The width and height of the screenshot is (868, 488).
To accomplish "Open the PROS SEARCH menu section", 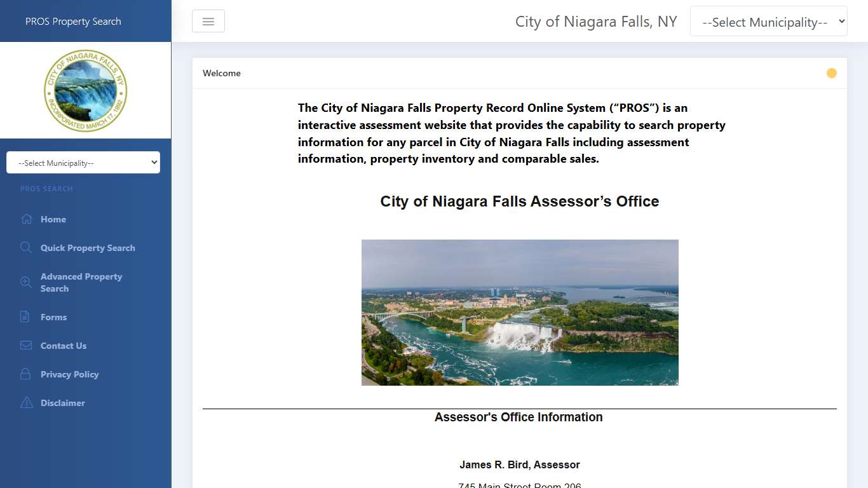I will (x=46, y=189).
